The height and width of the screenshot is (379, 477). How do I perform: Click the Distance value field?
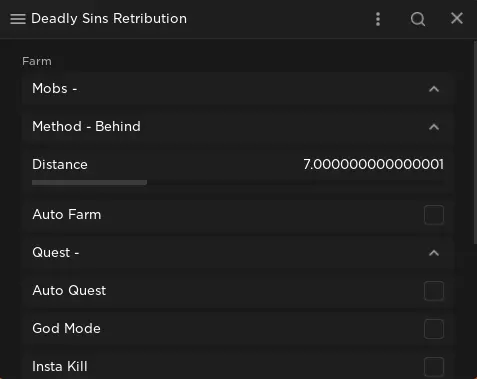click(x=373, y=164)
